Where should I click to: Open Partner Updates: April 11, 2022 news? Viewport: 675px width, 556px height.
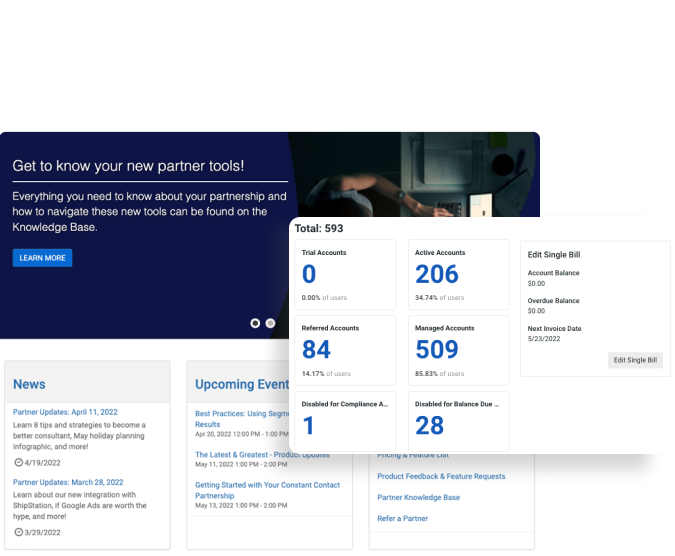tap(65, 412)
